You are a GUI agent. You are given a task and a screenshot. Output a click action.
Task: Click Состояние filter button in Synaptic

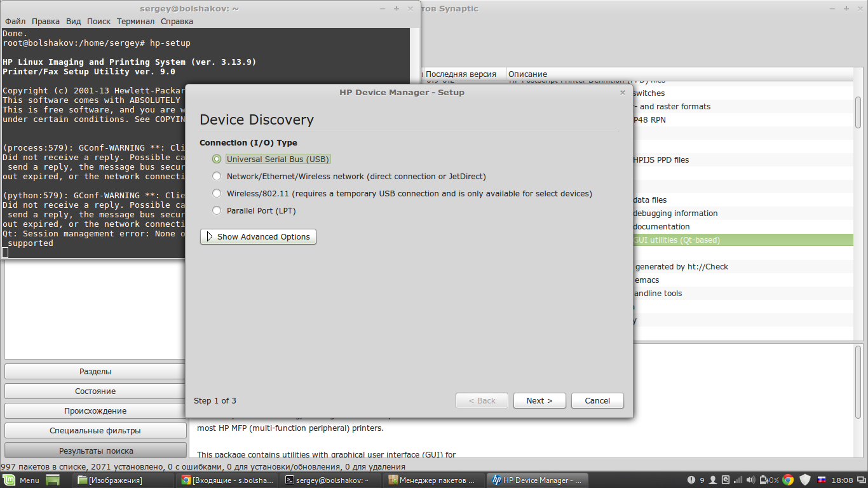pos(95,391)
